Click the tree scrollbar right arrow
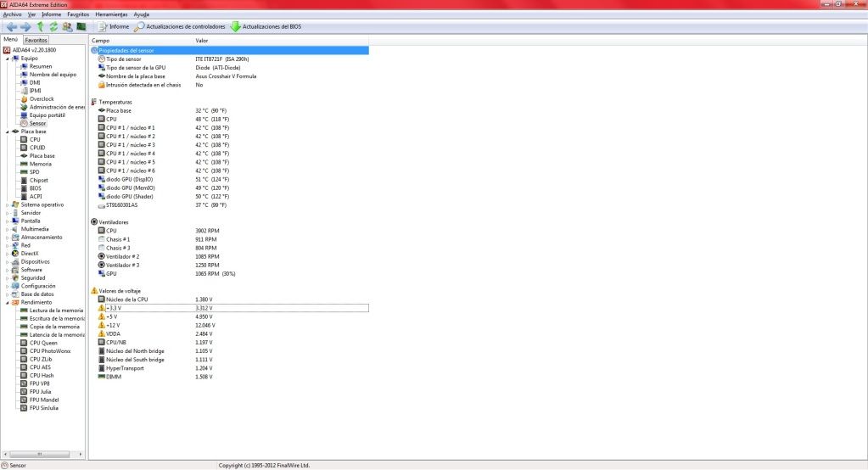This screenshot has width=868, height=470. pos(81,454)
